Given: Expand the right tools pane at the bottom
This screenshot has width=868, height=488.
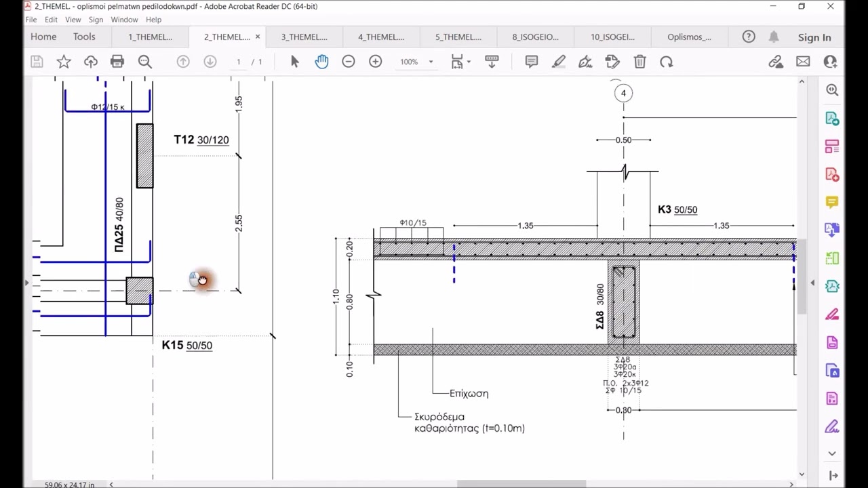Looking at the screenshot, I should [833, 476].
